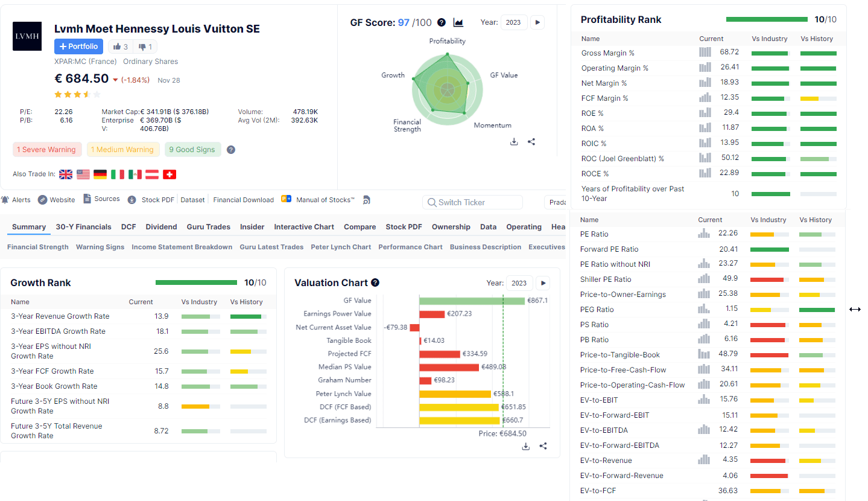The width and height of the screenshot is (868, 501).
Task: Open the PE Ratio mini chart icon
Action: (704, 233)
